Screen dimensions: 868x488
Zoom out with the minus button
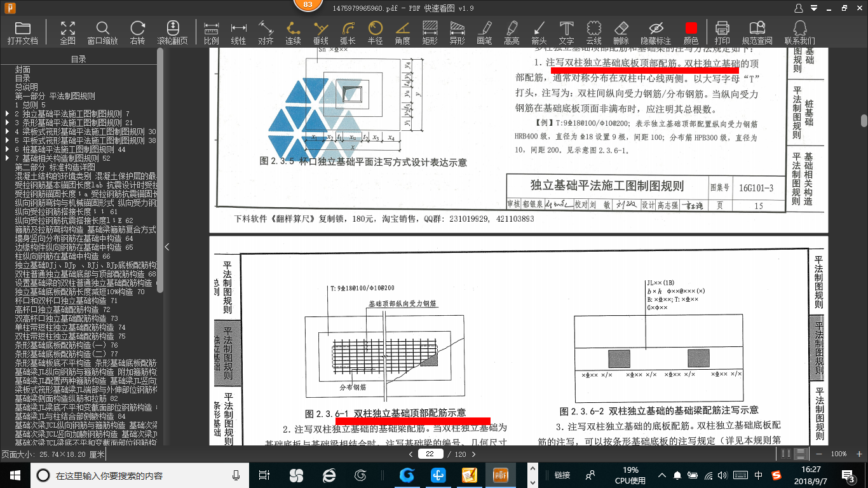(818, 454)
